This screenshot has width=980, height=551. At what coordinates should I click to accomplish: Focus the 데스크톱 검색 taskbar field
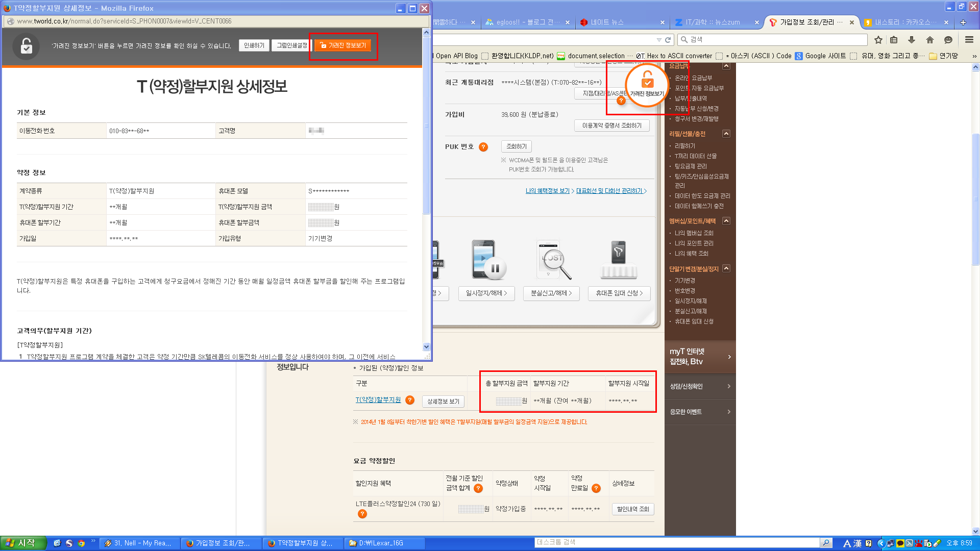point(677,543)
